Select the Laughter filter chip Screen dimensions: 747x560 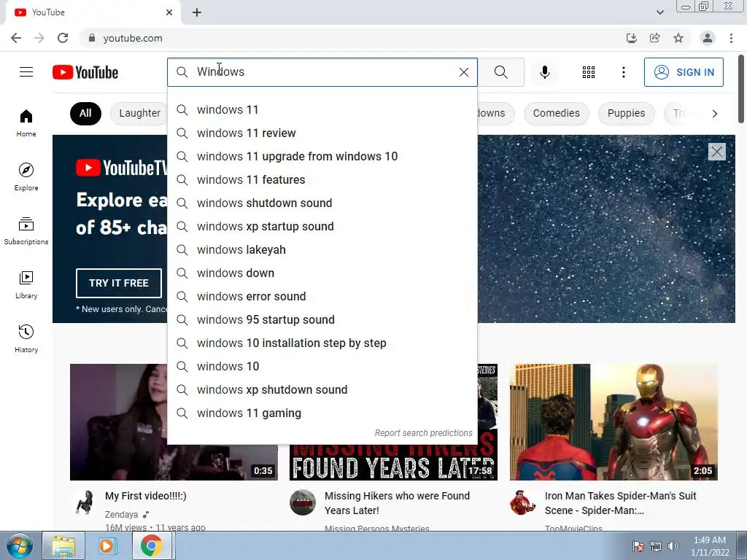(139, 113)
